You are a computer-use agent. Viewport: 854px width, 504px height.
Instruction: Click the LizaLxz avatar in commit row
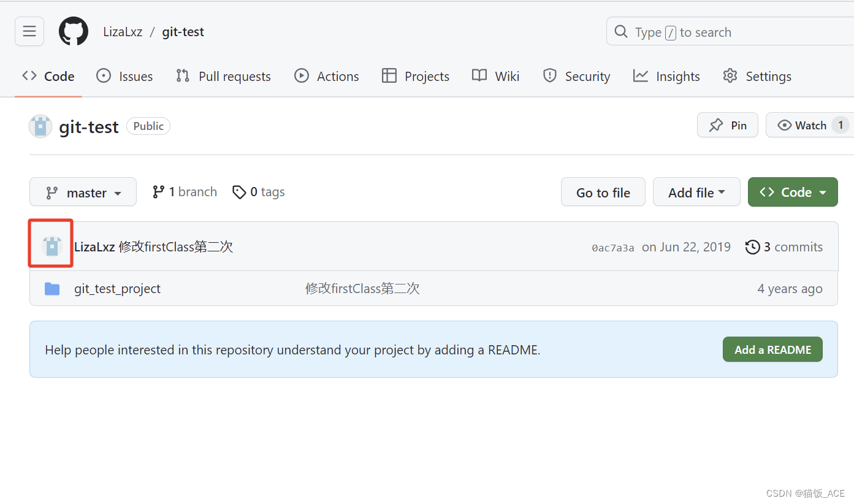pyautogui.click(x=52, y=246)
